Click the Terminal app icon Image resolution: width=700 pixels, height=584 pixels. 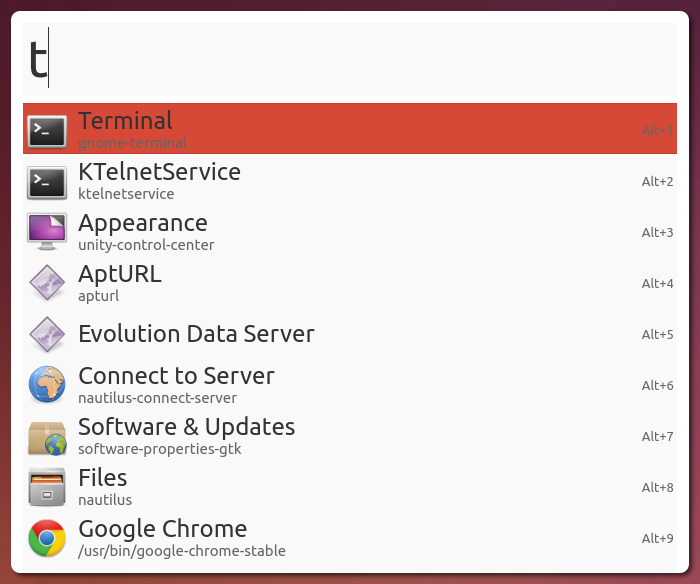tap(47, 130)
